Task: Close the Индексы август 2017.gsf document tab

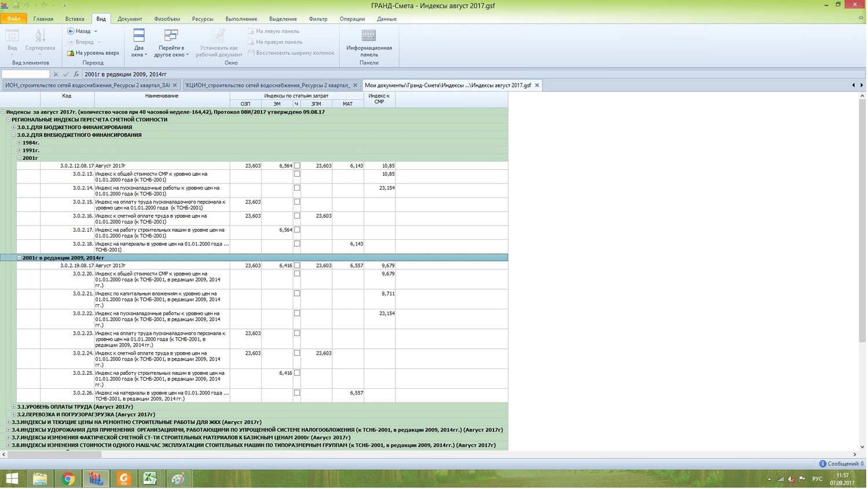Action: coord(537,85)
